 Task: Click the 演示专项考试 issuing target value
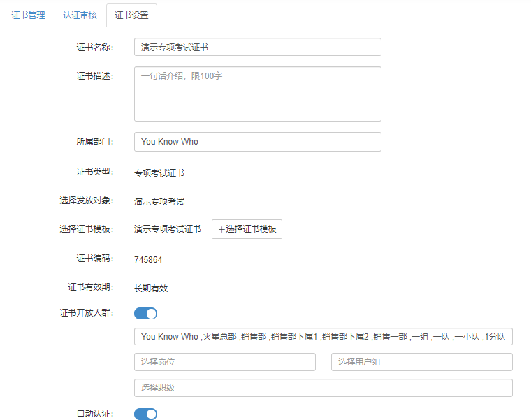pos(159,202)
